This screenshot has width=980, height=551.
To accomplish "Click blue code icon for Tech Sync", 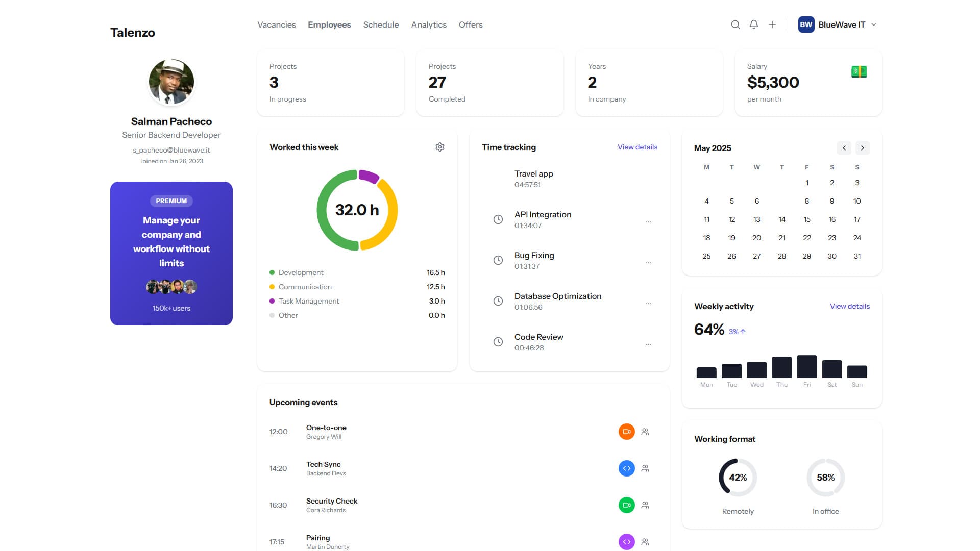I will [626, 468].
